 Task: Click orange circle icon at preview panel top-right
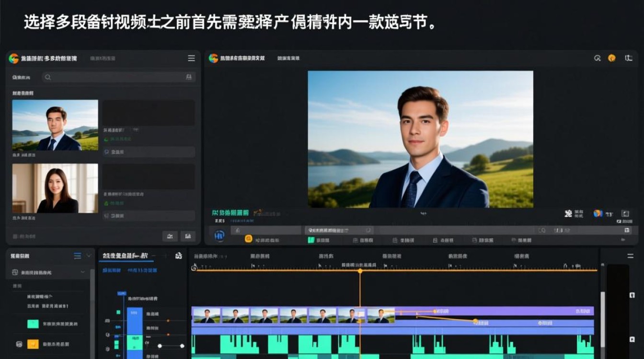(612, 58)
